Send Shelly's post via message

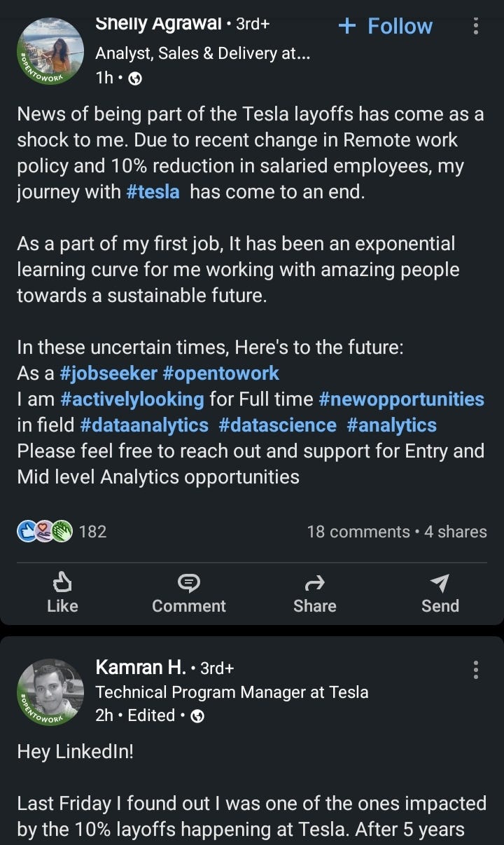(440, 593)
